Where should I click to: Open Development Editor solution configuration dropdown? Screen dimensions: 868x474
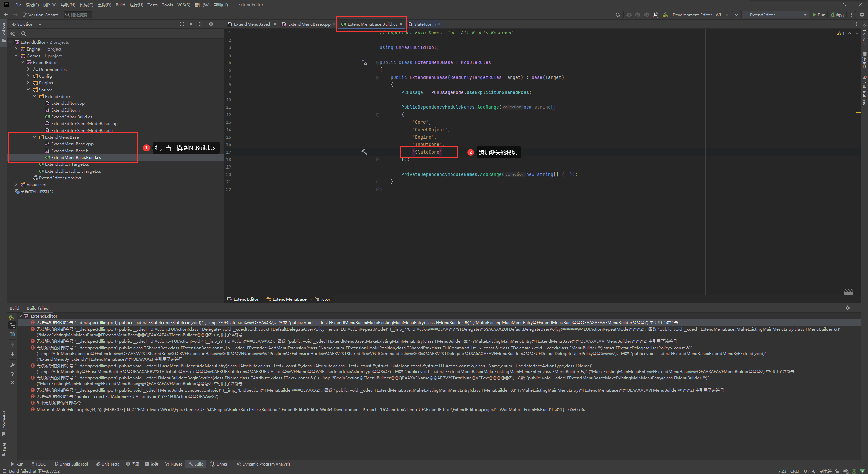click(700, 15)
